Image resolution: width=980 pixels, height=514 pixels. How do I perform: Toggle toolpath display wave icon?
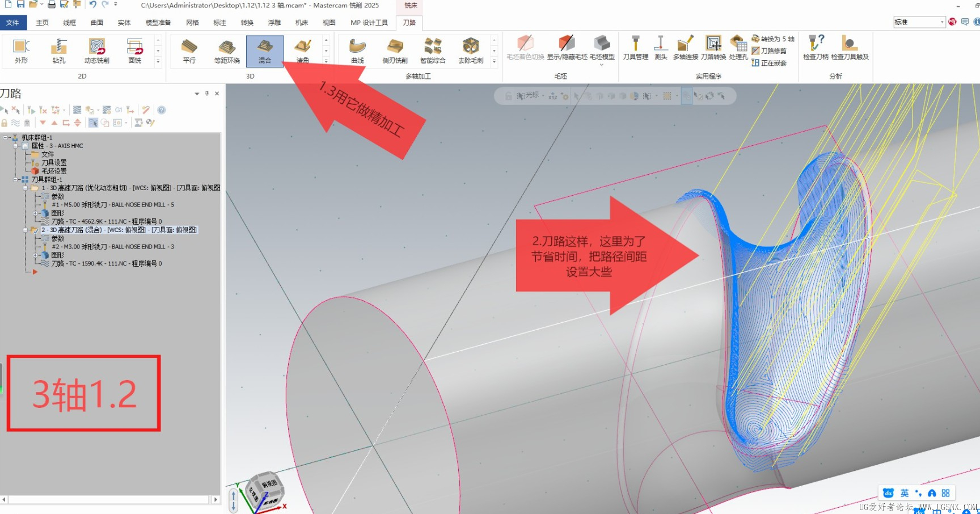[15, 123]
